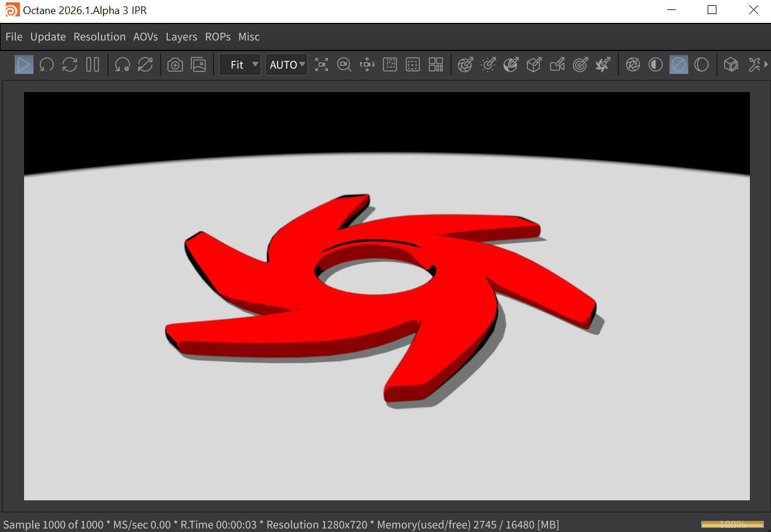Image resolution: width=771 pixels, height=532 pixels.
Task: Toggle the half-filled circle display icon
Action: tap(655, 65)
